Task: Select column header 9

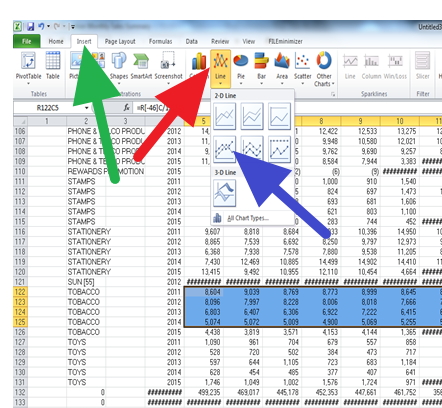Action: (360, 121)
